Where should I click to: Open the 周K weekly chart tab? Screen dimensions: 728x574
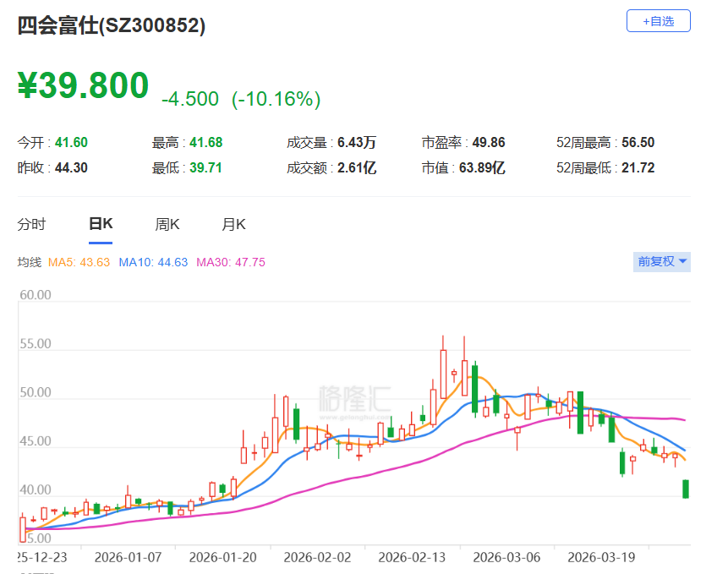coord(167,225)
